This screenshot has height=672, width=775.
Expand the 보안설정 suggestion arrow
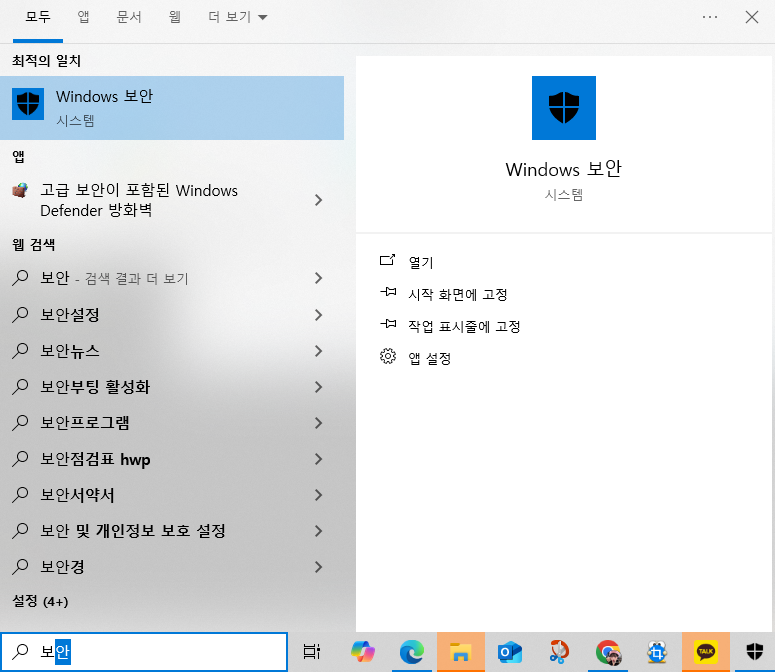[x=318, y=315]
